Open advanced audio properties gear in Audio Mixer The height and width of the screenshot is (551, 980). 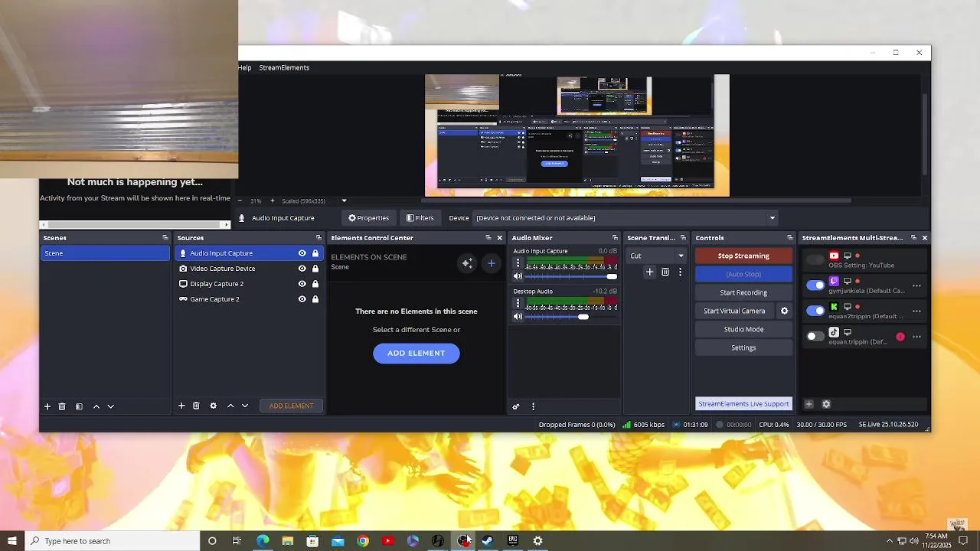pyautogui.click(x=516, y=406)
